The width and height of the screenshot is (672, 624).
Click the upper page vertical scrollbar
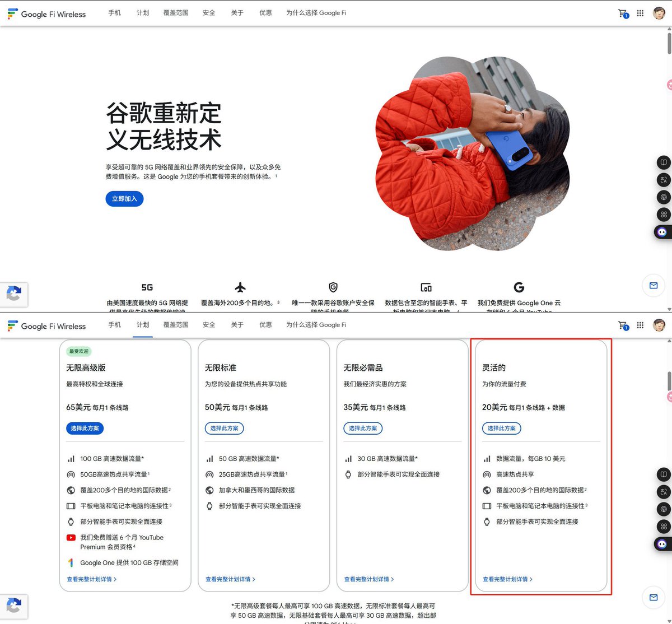pos(669,44)
